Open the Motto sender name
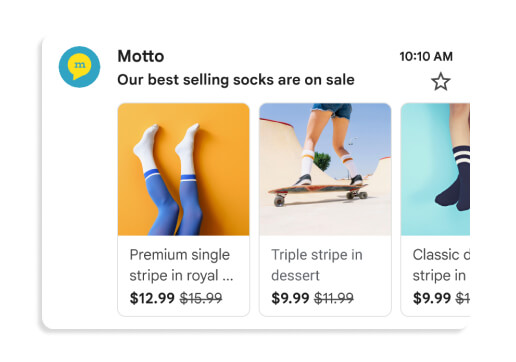516x362 pixels. (141, 56)
